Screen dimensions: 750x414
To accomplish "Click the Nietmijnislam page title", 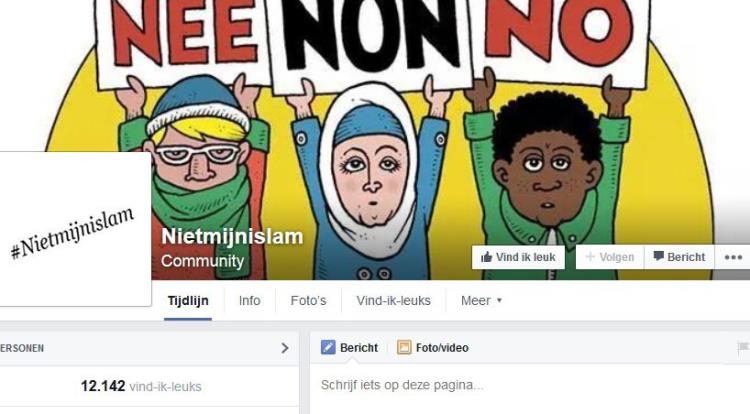I will (x=232, y=236).
